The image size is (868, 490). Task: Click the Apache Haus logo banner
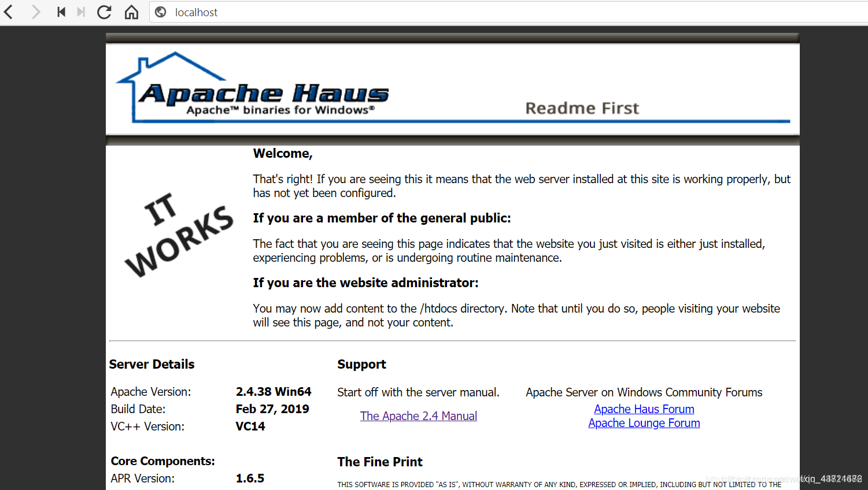(x=253, y=87)
